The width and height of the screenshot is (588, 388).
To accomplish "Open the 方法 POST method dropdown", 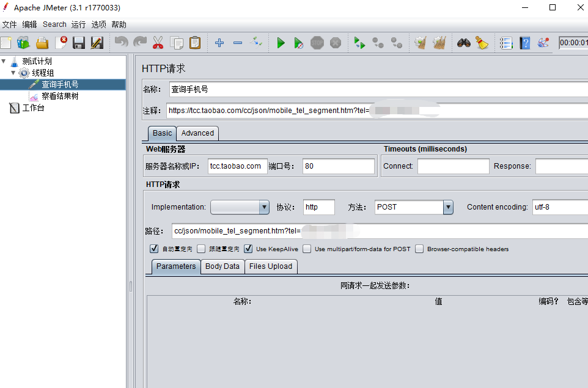I will click(414, 207).
